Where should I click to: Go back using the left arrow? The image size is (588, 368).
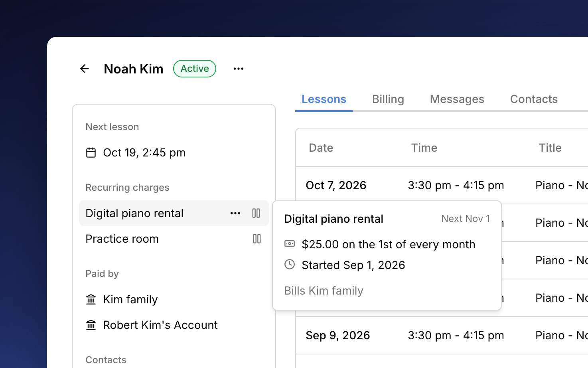point(85,69)
